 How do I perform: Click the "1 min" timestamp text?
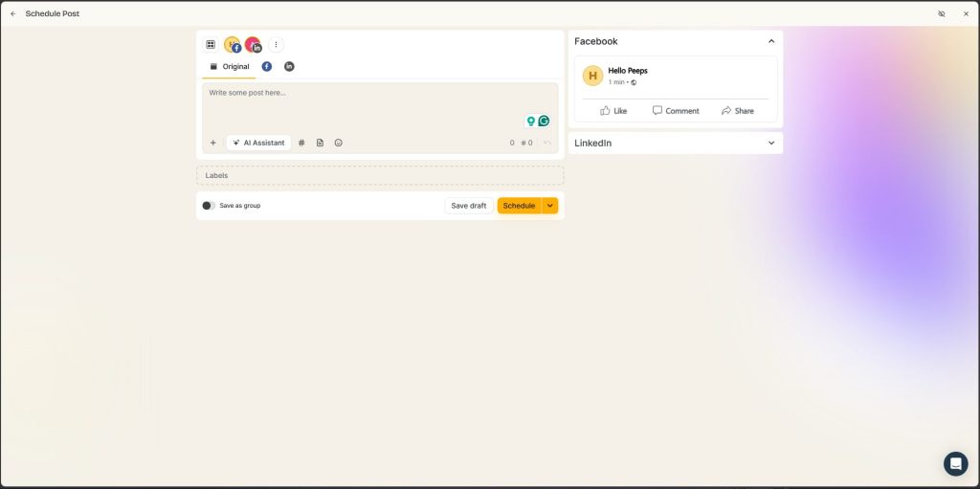[x=616, y=82]
